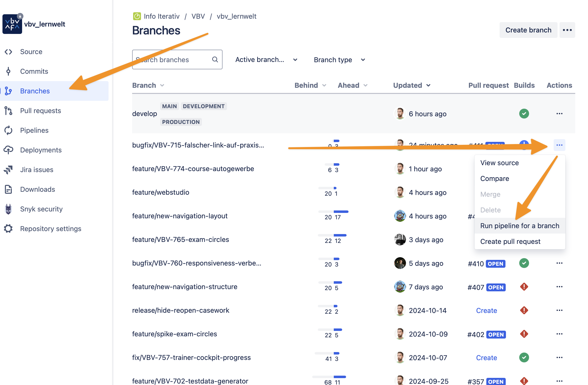This screenshot has height=385, width=588.
Task: Open Repository settings gear icon
Action: tap(8, 229)
